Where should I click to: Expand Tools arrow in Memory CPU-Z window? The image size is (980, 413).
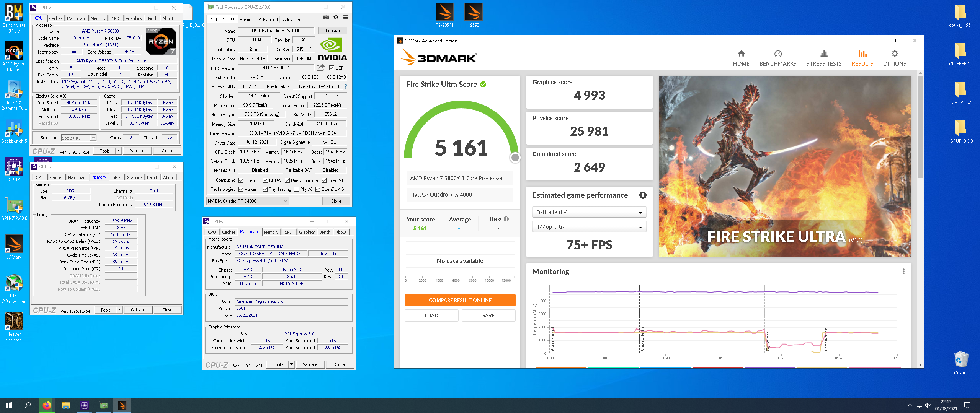pos(119,310)
